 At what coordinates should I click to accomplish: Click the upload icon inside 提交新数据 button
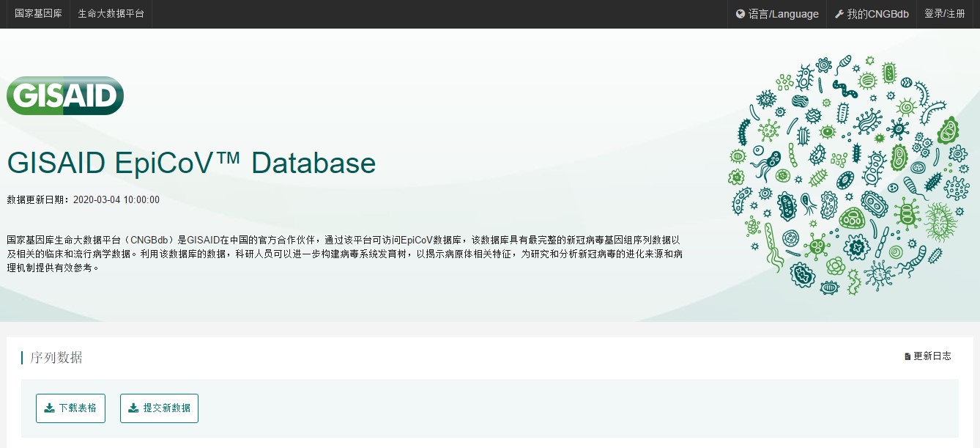(134, 408)
